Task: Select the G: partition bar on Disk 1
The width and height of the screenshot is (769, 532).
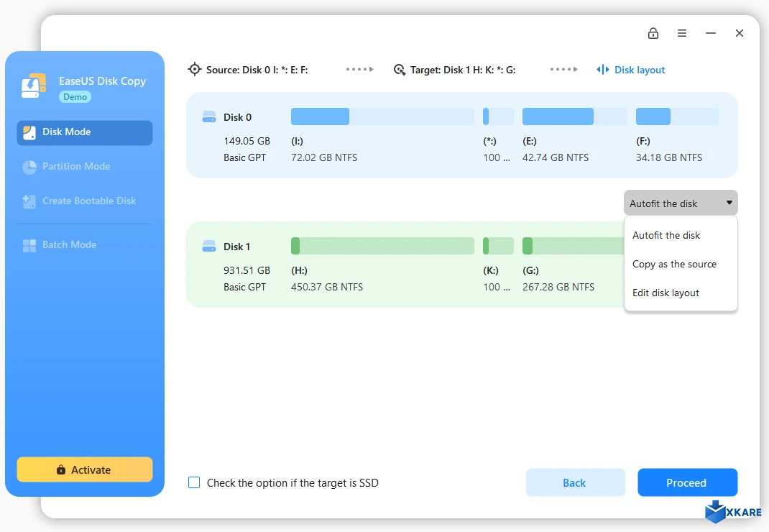Action: point(573,246)
